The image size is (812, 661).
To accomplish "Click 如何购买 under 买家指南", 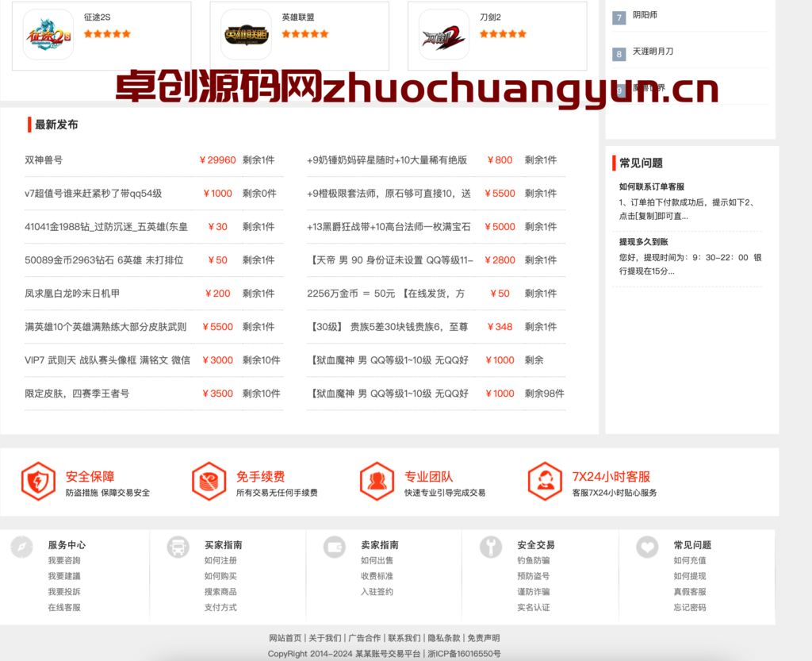I will [220, 576].
